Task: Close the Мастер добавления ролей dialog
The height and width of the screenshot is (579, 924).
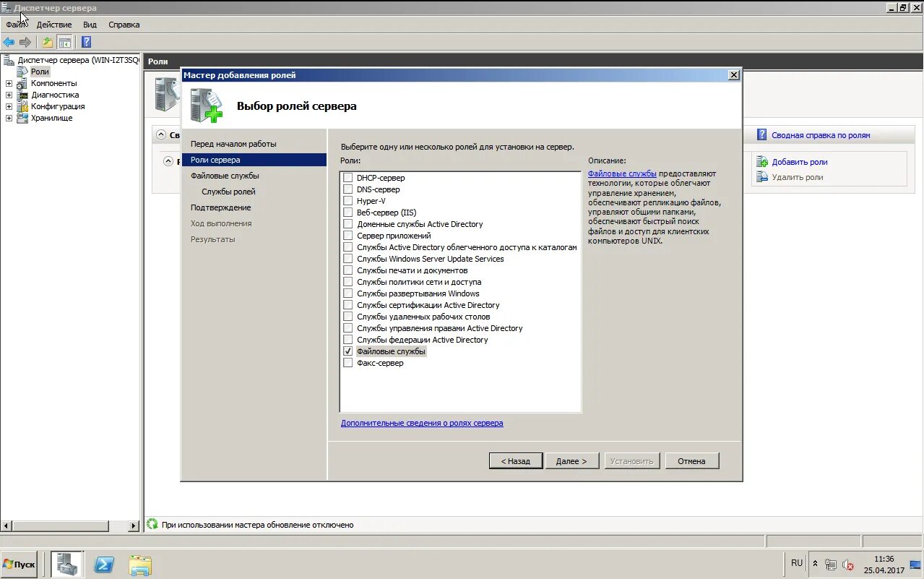Action: click(x=734, y=75)
